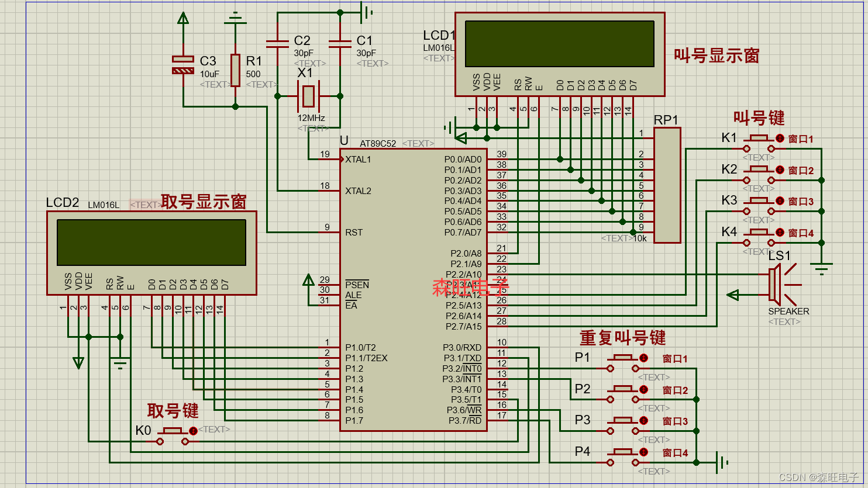This screenshot has width=868, height=488.
Task: Select the RP1 resistor pack
Action: [667, 185]
